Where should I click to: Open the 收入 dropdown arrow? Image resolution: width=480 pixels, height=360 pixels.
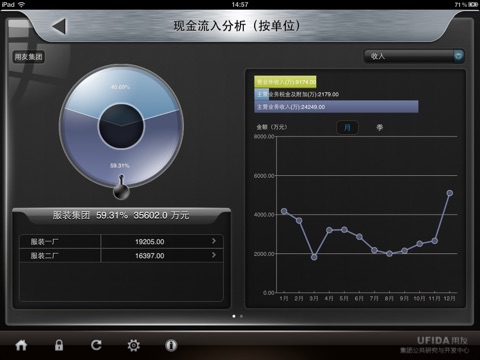pyautogui.click(x=459, y=56)
